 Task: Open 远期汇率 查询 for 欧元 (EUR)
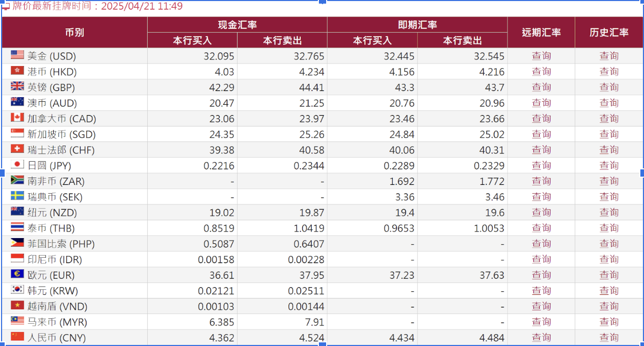coord(541,275)
